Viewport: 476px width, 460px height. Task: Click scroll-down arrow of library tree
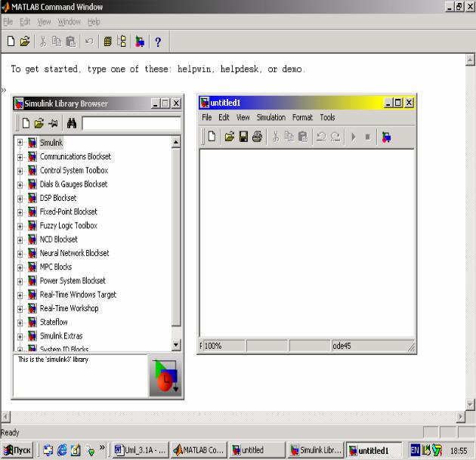click(176, 345)
